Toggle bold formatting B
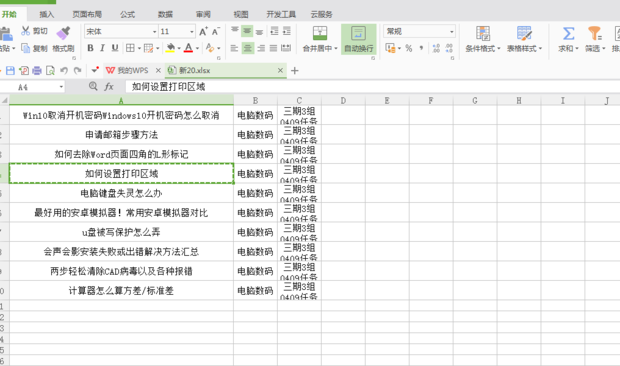 (x=91, y=48)
